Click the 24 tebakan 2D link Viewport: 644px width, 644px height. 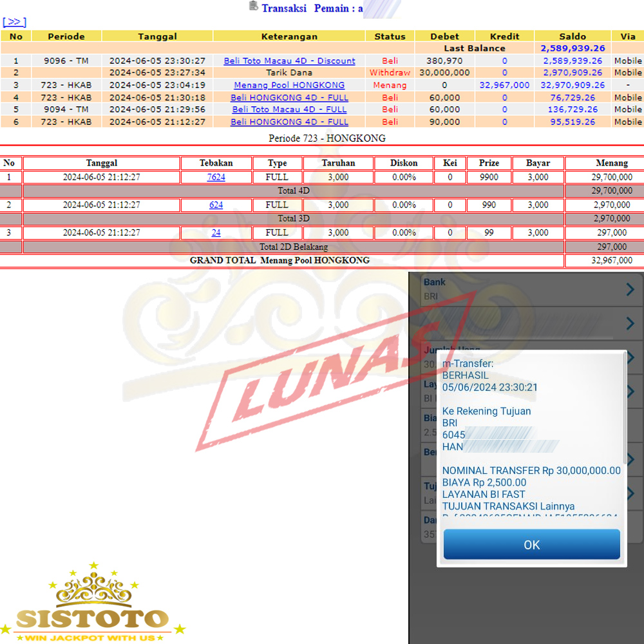click(216, 232)
